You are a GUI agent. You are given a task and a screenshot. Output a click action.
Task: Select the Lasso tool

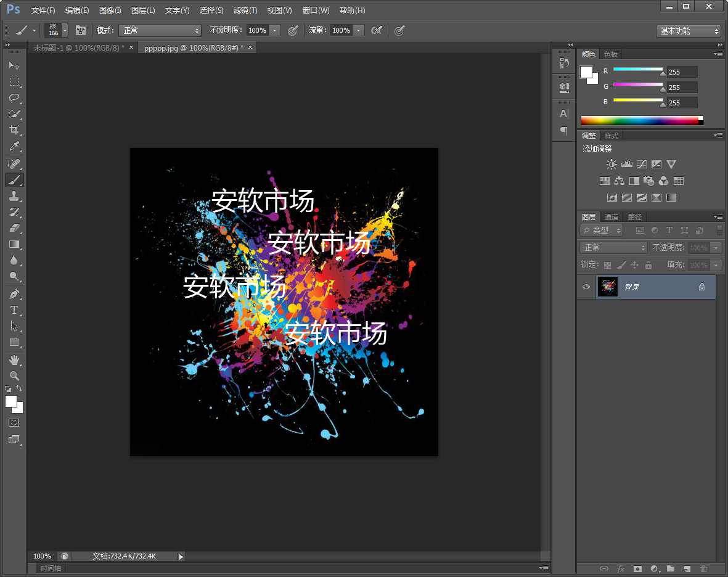point(14,98)
